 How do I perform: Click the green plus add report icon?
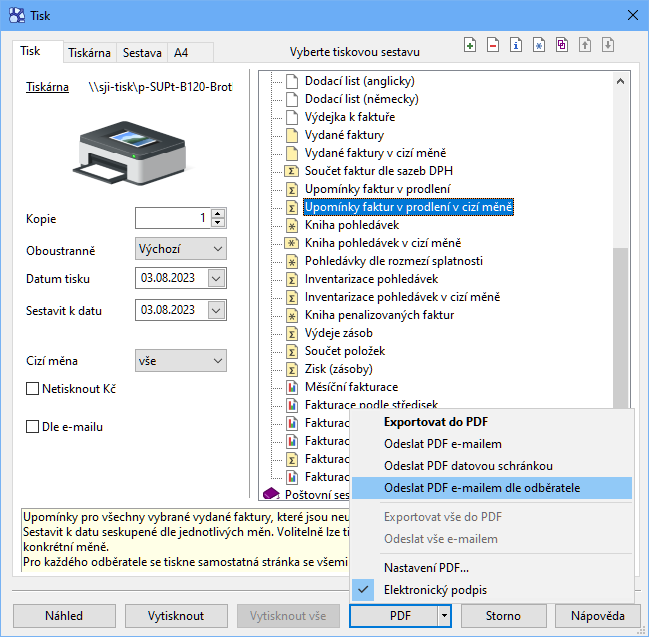click(471, 45)
